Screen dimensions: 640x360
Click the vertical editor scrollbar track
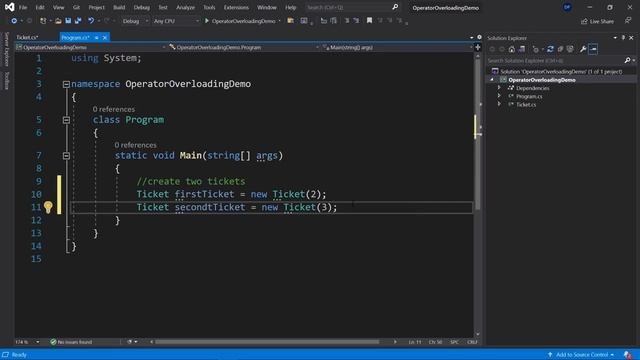(478, 195)
